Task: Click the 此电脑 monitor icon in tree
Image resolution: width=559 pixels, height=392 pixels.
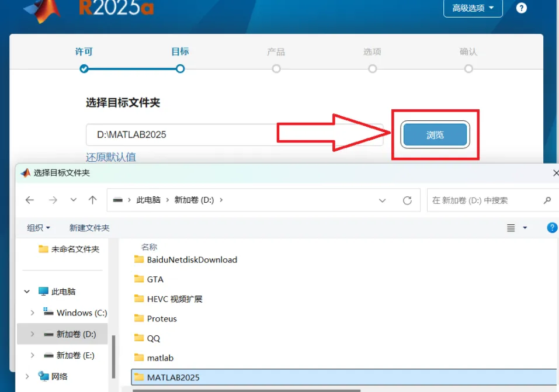Action: tap(43, 292)
